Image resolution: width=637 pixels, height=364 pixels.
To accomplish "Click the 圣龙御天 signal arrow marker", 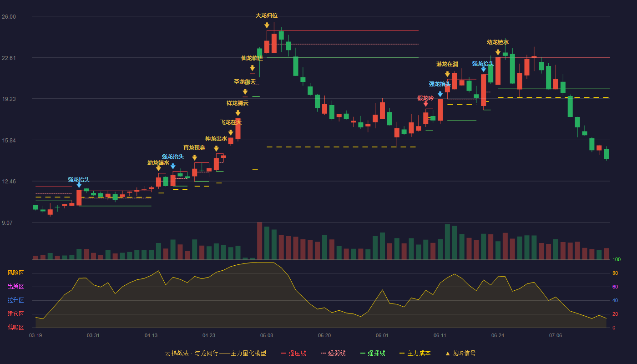I will tap(245, 92).
